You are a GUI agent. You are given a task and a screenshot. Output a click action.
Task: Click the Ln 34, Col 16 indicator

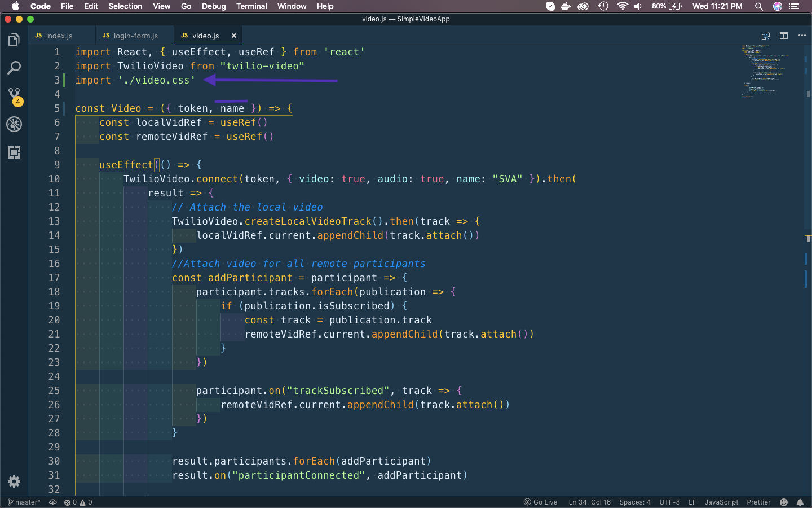pyautogui.click(x=589, y=502)
